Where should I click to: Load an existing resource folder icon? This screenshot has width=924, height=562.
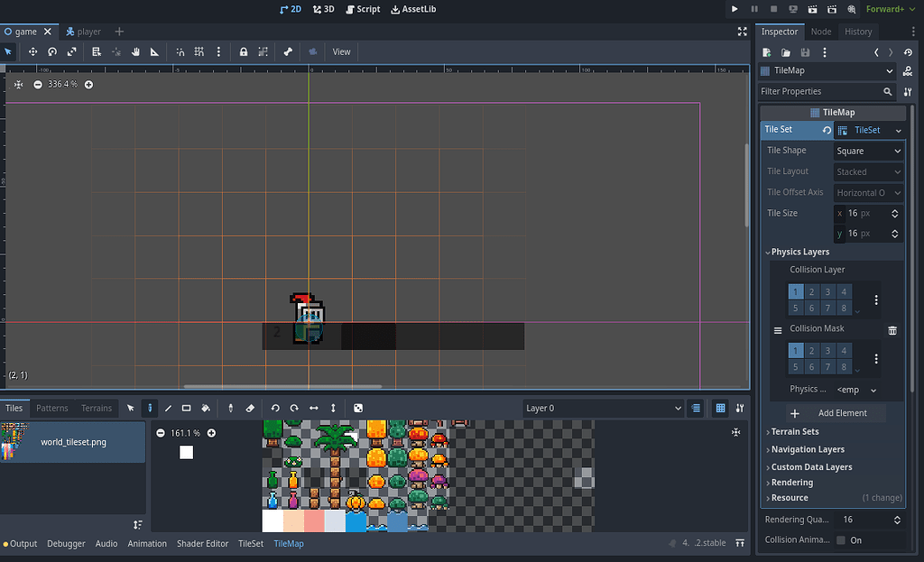pyautogui.click(x=786, y=52)
